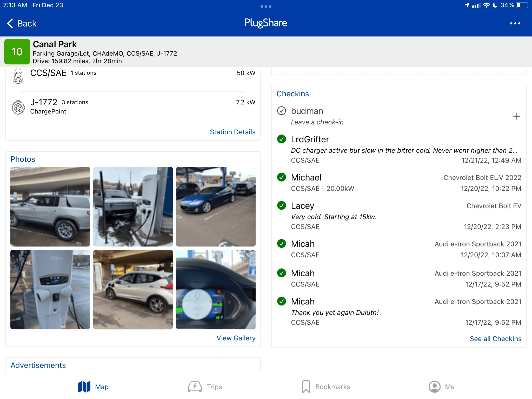Open Micah's 12/20/22 10:07 AM check-in

tap(399, 249)
